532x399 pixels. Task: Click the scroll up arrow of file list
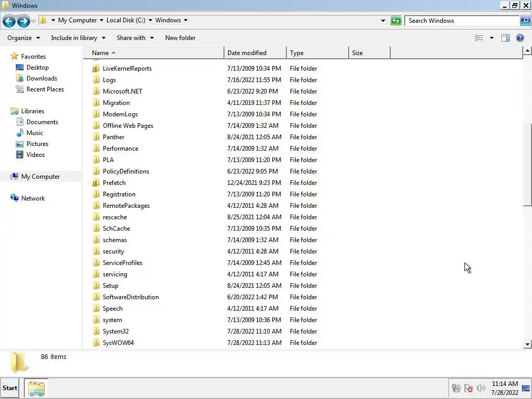coord(527,51)
